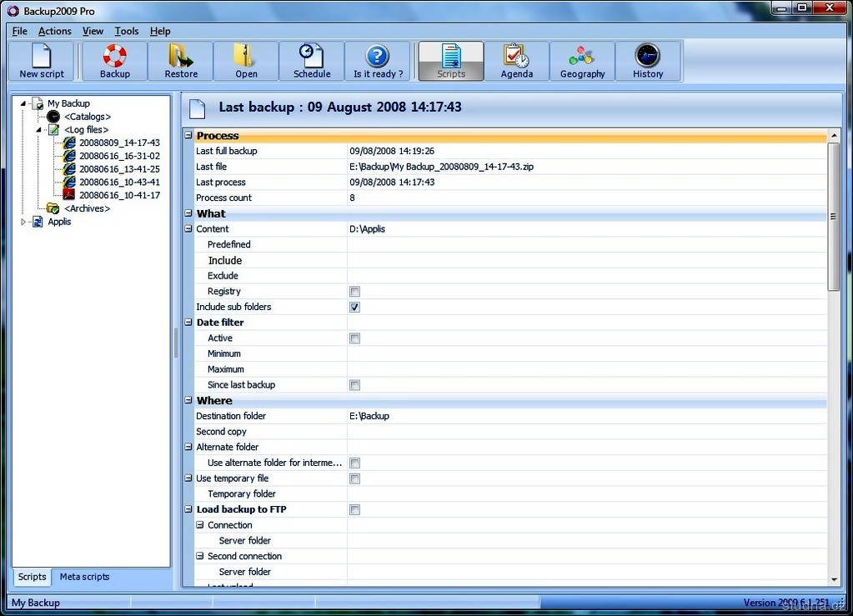Open the History toolbar icon
This screenshot has height=616, width=853.
(x=647, y=61)
